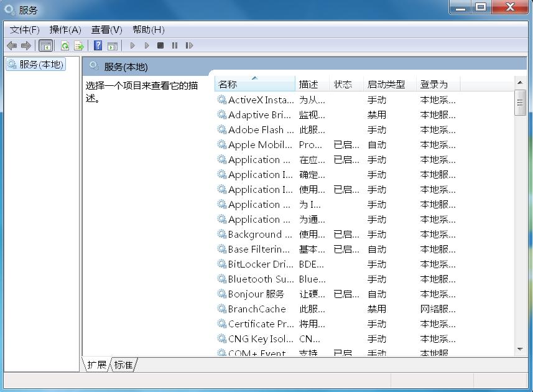Click the Refresh toolbar icon
Viewport: 533px width, 392px height.
click(65, 45)
